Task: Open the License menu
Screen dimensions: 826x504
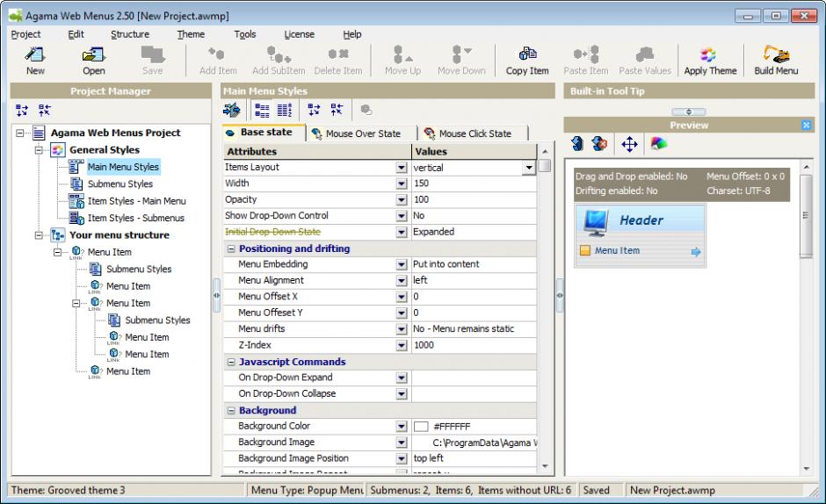Action: tap(300, 34)
